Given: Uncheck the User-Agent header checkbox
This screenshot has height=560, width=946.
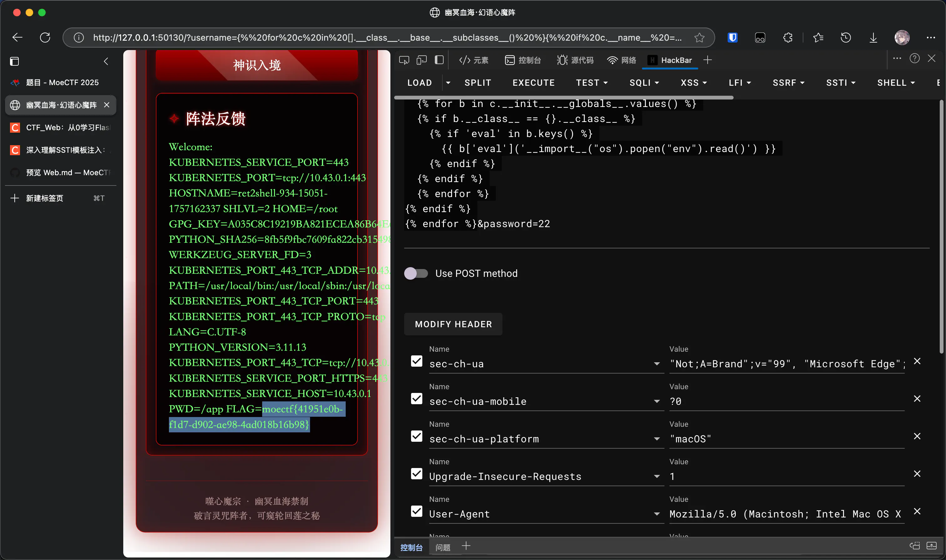Looking at the screenshot, I should coord(417,511).
